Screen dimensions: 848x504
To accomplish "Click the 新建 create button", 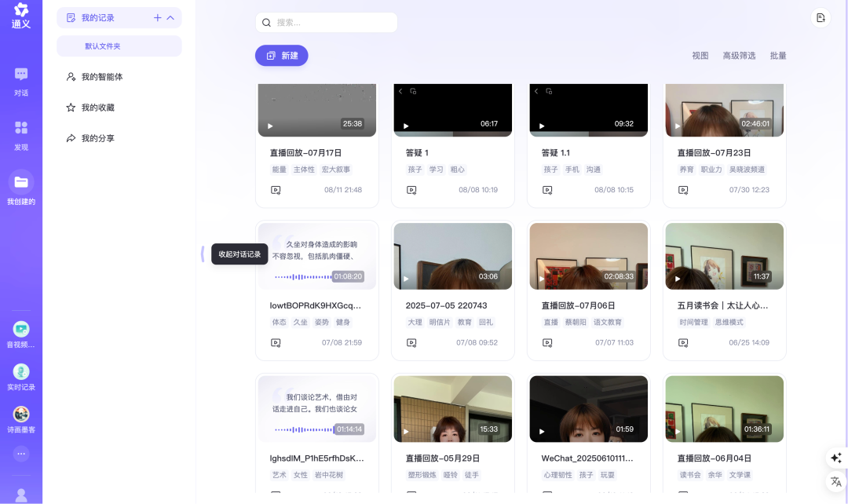I will (x=282, y=56).
